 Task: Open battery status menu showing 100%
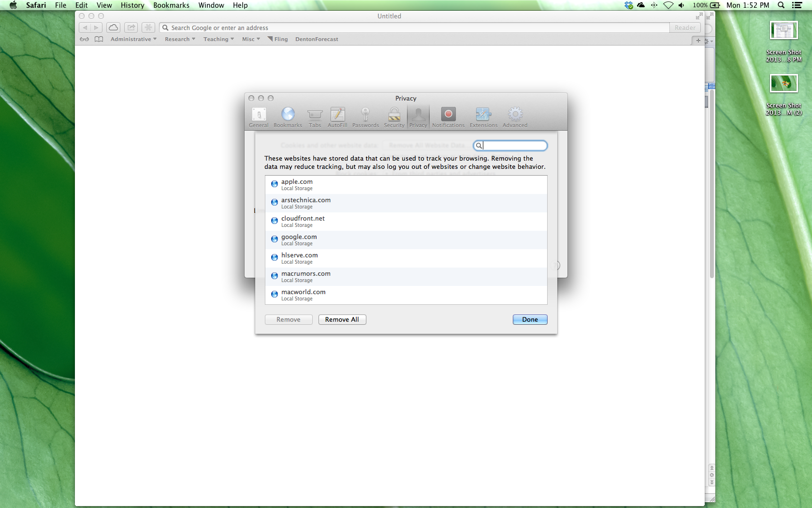[x=706, y=5]
